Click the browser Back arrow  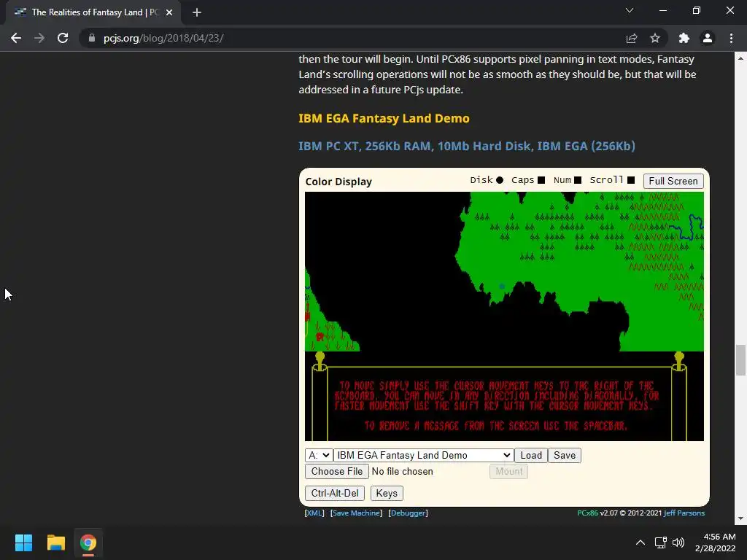[x=16, y=38]
